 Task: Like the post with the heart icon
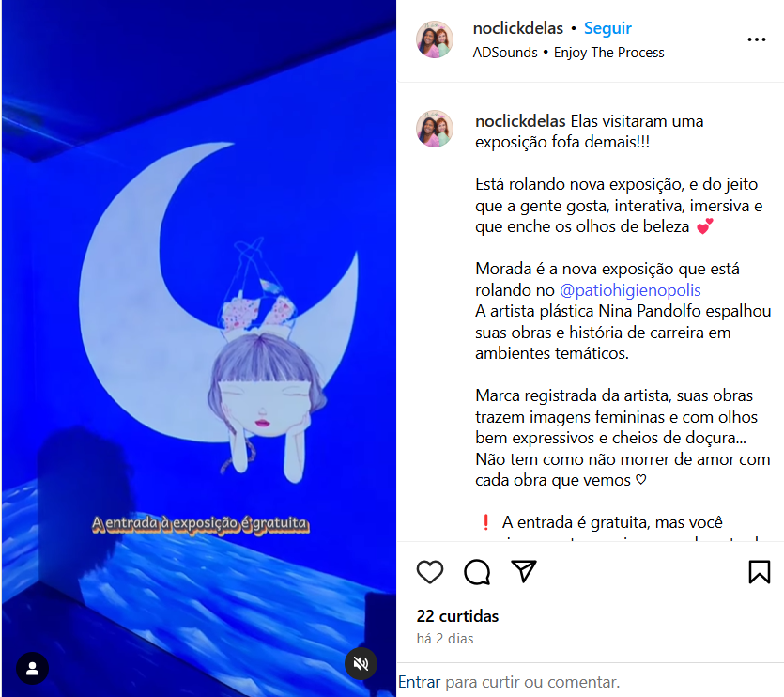click(x=430, y=572)
